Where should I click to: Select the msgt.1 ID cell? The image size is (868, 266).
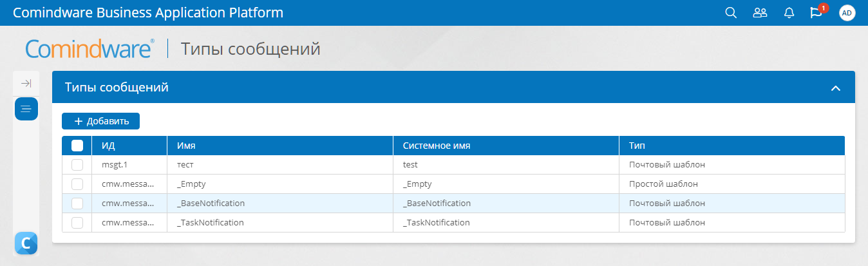coord(129,165)
